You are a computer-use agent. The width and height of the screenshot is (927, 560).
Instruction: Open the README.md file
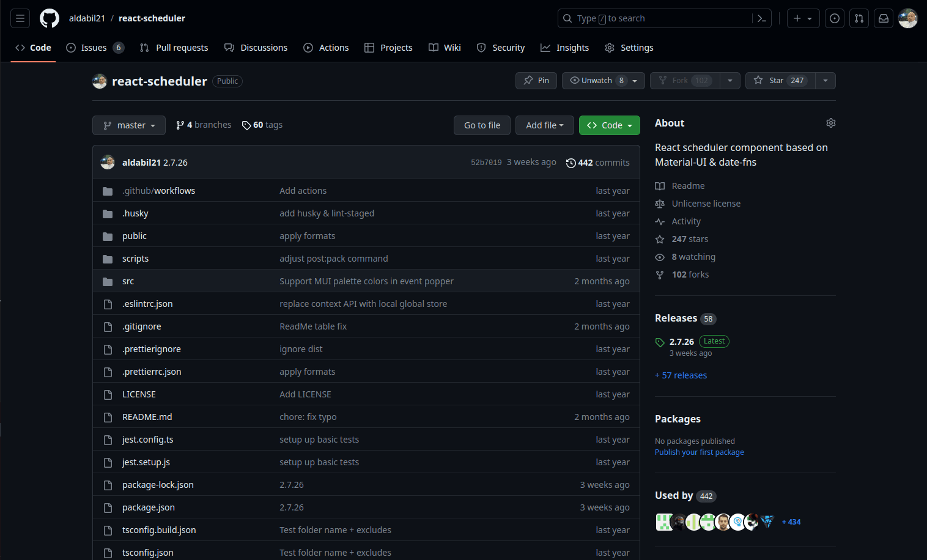[x=147, y=417]
